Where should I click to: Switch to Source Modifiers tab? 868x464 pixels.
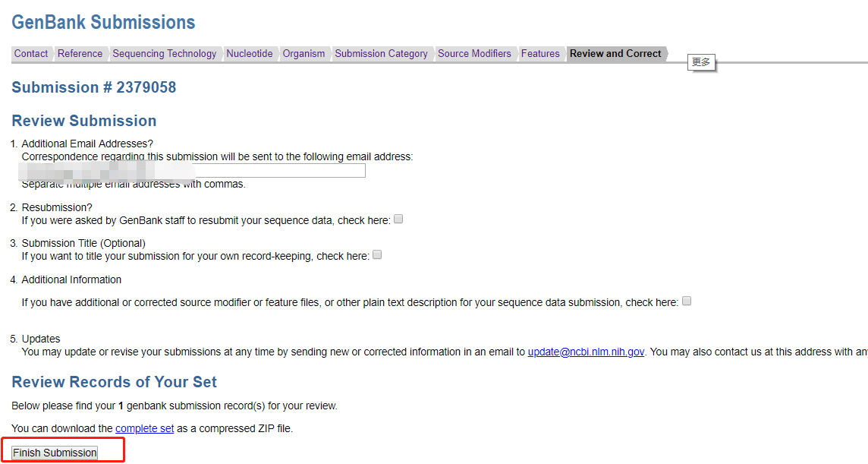point(474,54)
